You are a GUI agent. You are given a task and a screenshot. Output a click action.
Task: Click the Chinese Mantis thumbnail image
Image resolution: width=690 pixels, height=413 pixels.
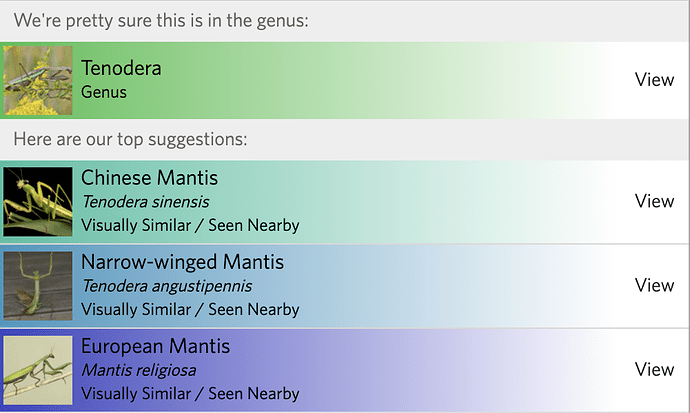coord(38,201)
